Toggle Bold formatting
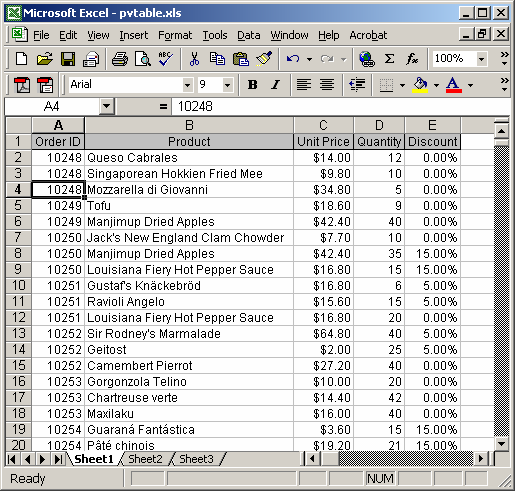The height and width of the screenshot is (491, 515). click(x=253, y=85)
